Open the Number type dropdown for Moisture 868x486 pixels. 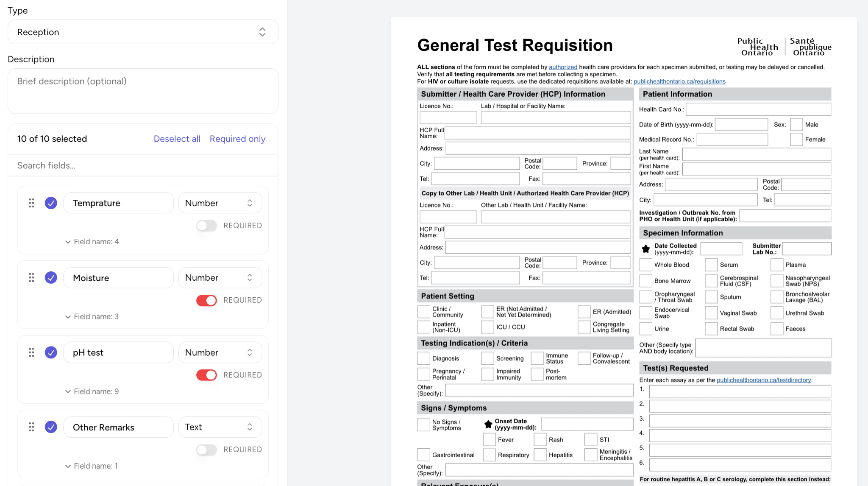coord(220,278)
